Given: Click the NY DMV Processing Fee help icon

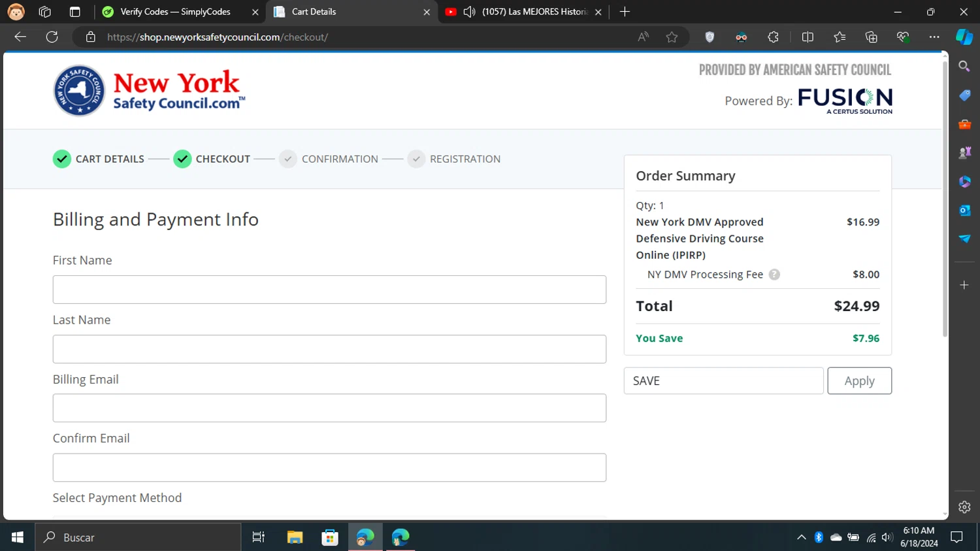Looking at the screenshot, I should (774, 275).
